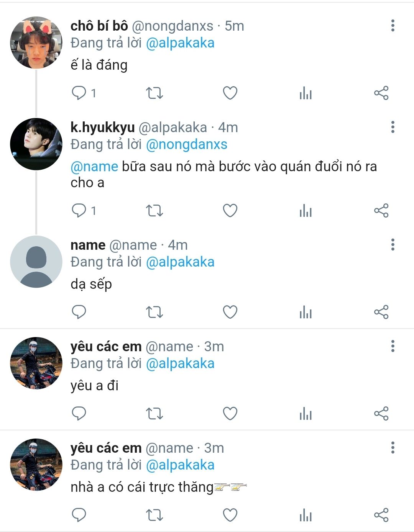Reply to chô bí bô's tweet
This screenshot has width=414, height=532.
tap(84, 93)
